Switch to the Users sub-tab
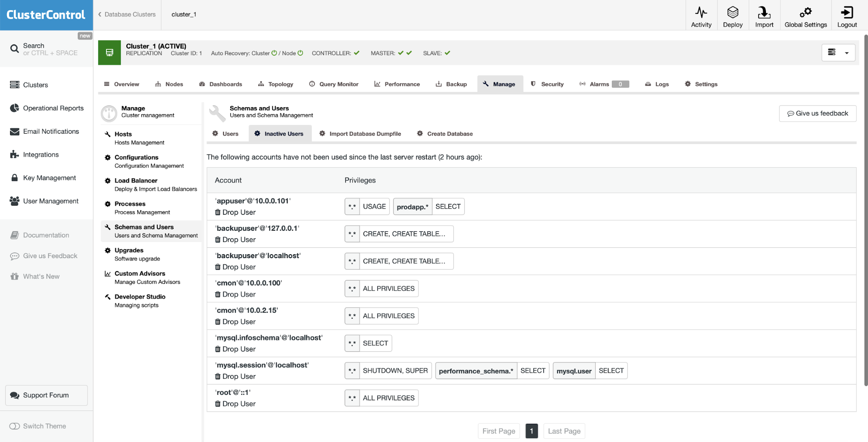868x442 pixels. [x=225, y=134]
